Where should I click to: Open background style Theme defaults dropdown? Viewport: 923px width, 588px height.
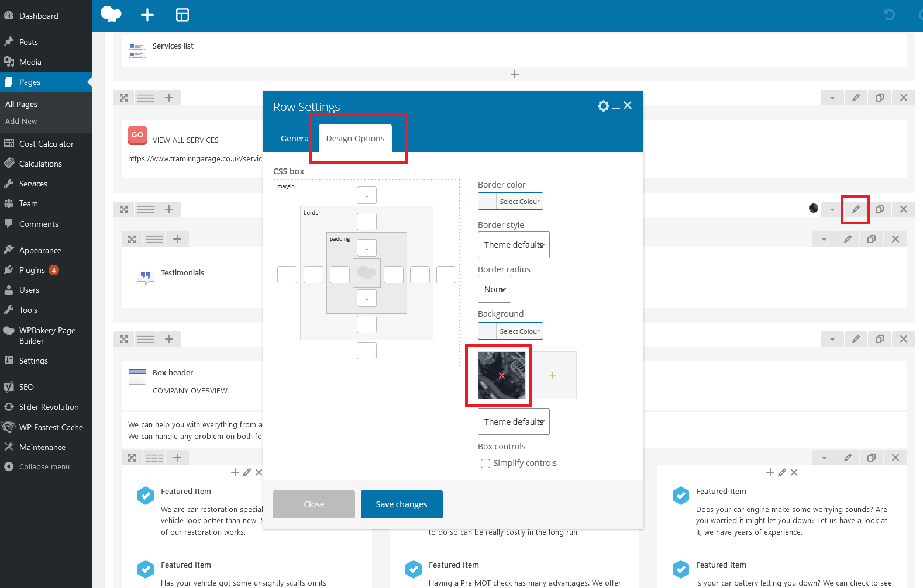(514, 422)
